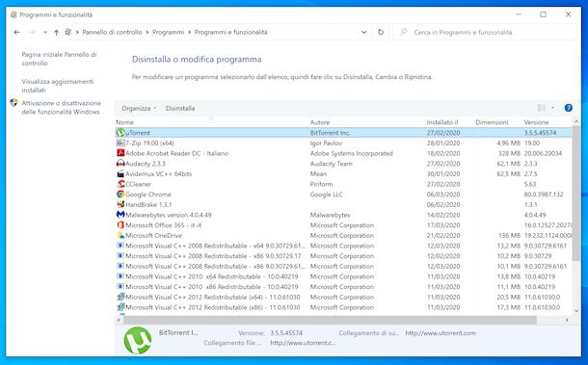This screenshot has width=588, height=365.
Task: Click the 7-Zip 19.00 program icon
Action: pyautogui.click(x=120, y=143)
